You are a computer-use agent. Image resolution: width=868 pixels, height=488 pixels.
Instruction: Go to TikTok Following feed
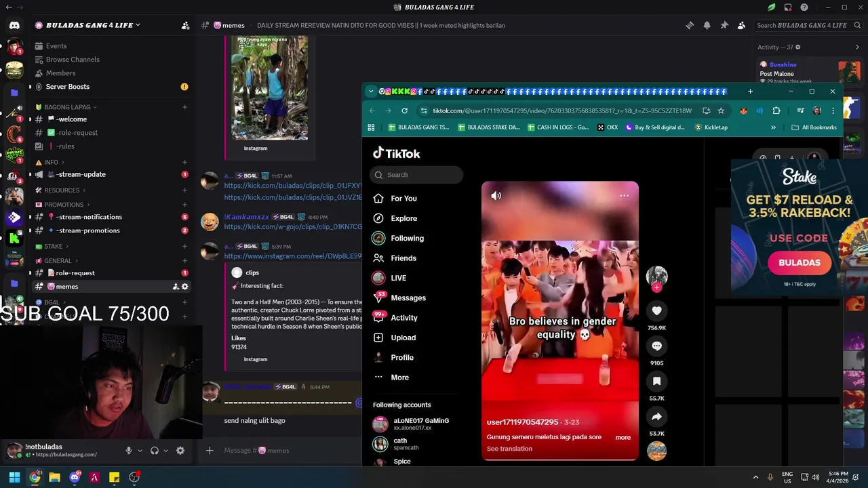[407, 239]
